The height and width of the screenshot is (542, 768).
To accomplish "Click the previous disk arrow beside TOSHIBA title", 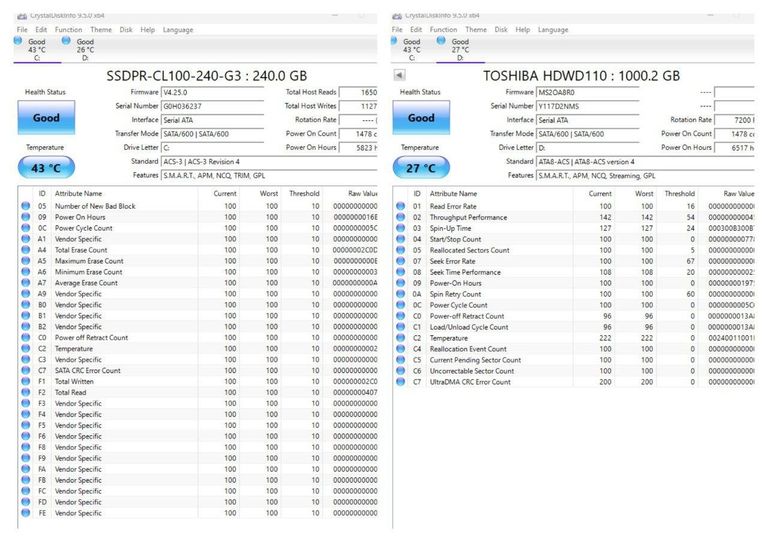I will [400, 75].
